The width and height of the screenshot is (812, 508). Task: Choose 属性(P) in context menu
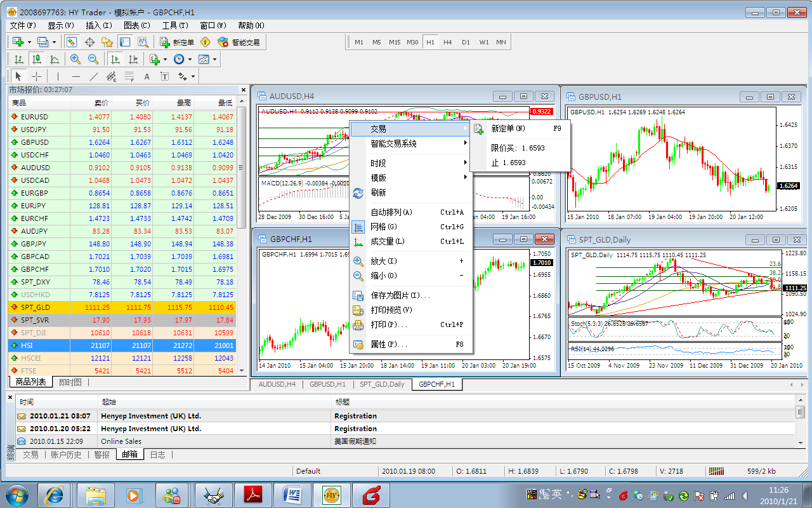(x=411, y=344)
